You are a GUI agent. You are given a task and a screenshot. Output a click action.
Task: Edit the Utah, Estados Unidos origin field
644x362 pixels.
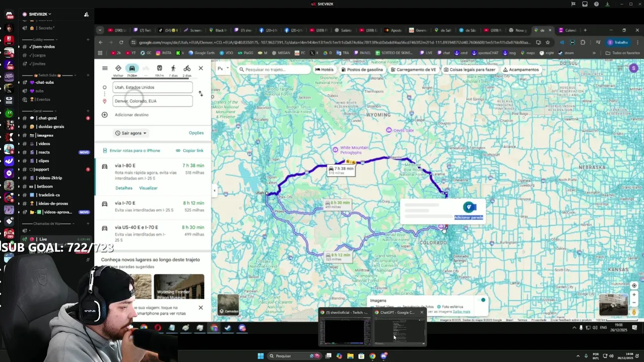(152, 87)
